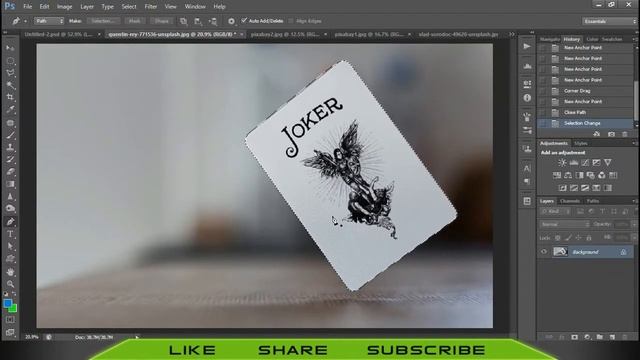This screenshot has height=360, width=640.
Task: Click the Brightness/Contrast adjustment icon
Action: (562, 163)
